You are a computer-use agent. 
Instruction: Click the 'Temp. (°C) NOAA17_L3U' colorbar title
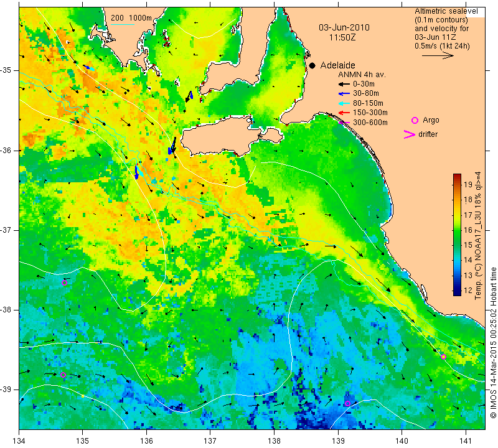pos(477,235)
